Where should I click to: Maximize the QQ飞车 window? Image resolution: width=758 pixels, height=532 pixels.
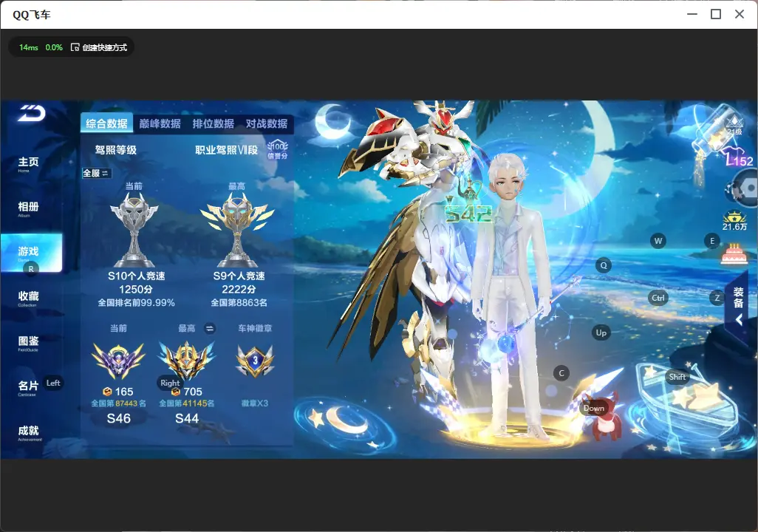pos(716,15)
